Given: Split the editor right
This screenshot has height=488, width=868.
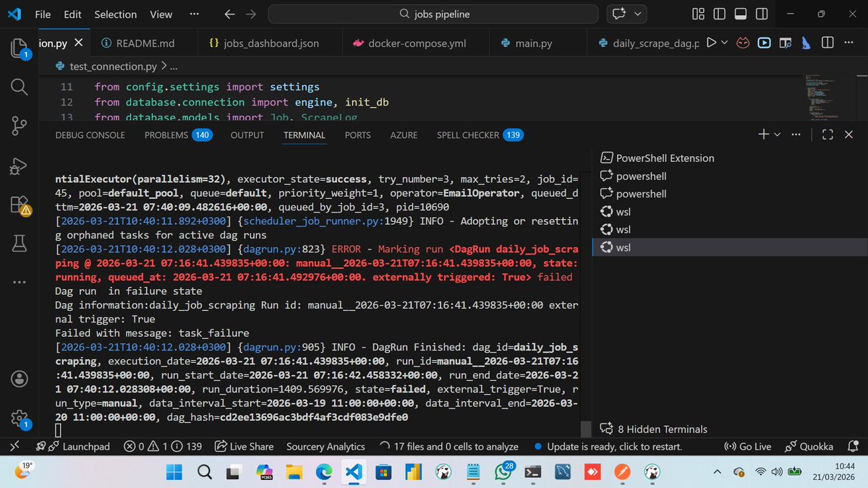Looking at the screenshot, I should pyautogui.click(x=827, y=43).
